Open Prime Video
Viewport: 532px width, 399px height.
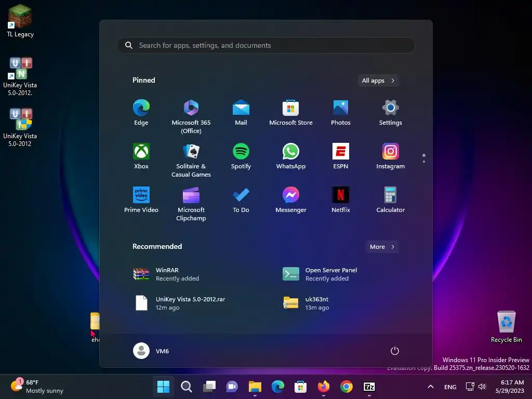[141, 200]
